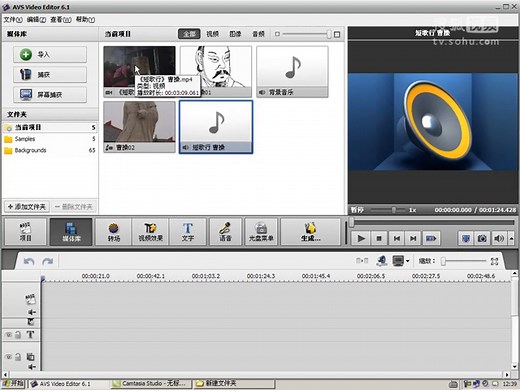Toggle visibility of the video overlay track
The image size is (520, 390).
[x=8, y=357]
